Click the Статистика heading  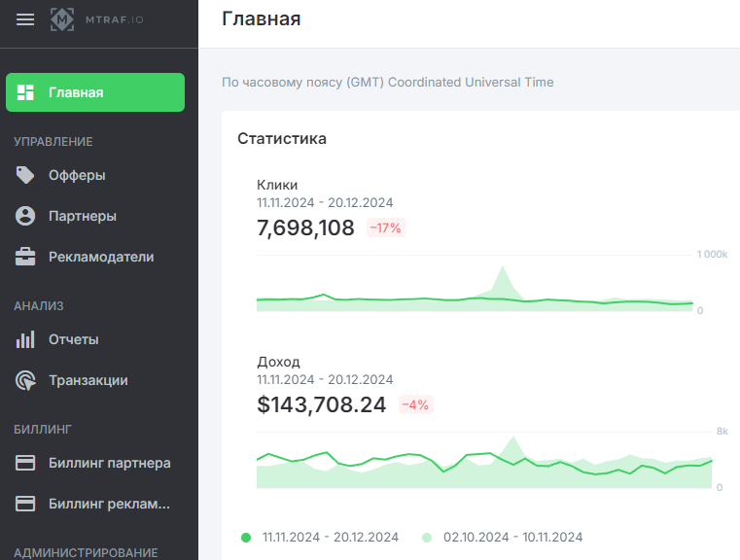[x=282, y=139]
